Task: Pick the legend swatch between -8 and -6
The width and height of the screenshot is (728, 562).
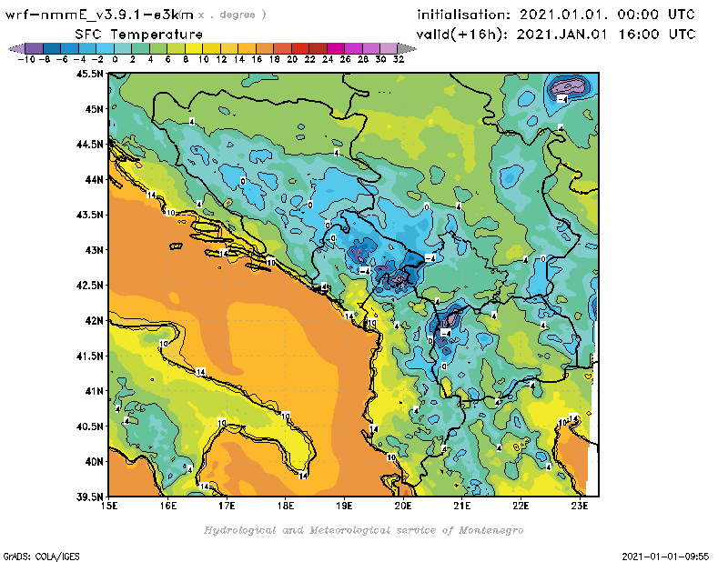Action: (x=52, y=48)
